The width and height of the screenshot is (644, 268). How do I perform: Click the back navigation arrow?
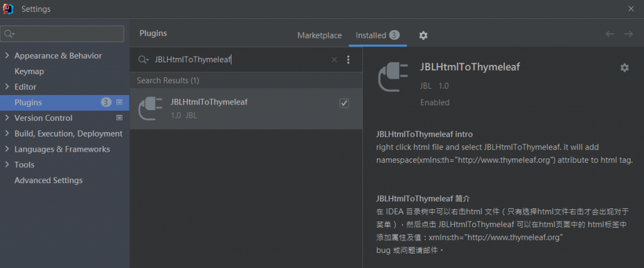click(609, 34)
